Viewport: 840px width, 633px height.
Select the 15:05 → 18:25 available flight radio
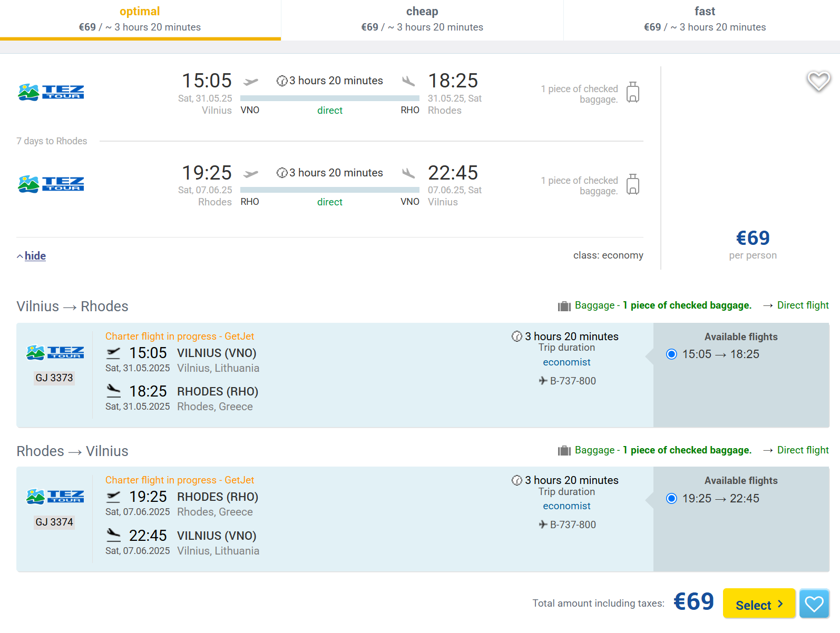click(671, 354)
